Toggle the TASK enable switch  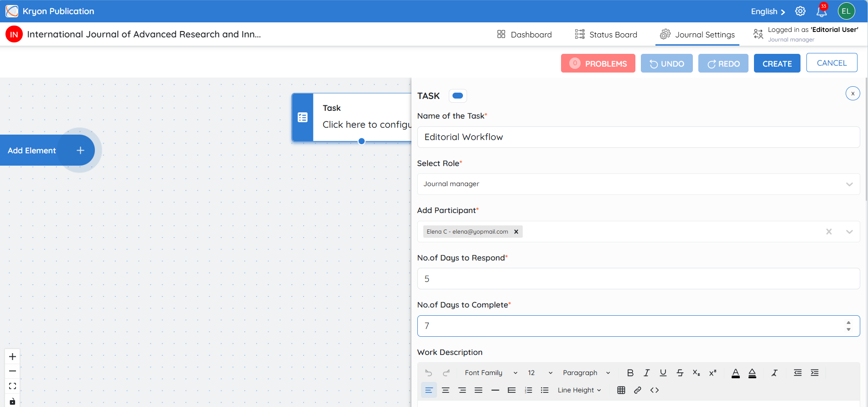click(457, 96)
